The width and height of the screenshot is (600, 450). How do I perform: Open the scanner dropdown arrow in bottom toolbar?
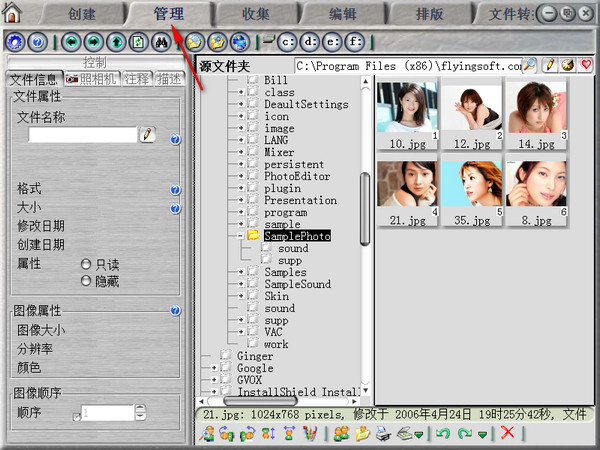coord(418,434)
